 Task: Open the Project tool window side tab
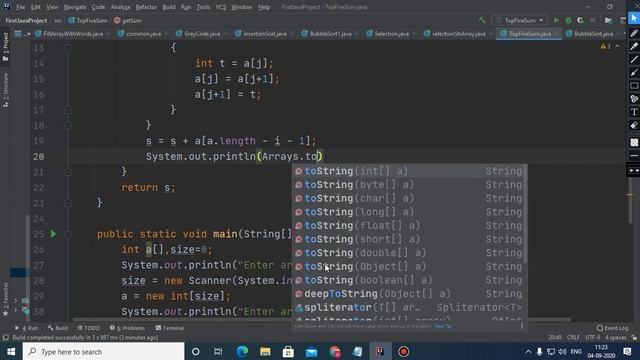click(5, 47)
